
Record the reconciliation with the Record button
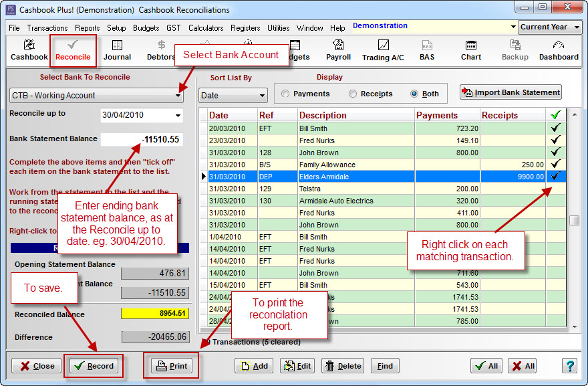tap(93, 366)
